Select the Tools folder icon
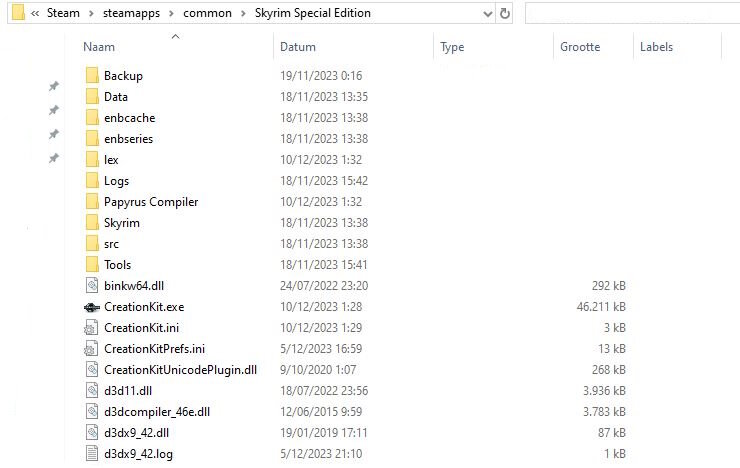Viewport: 740px width, 468px height. [x=92, y=264]
